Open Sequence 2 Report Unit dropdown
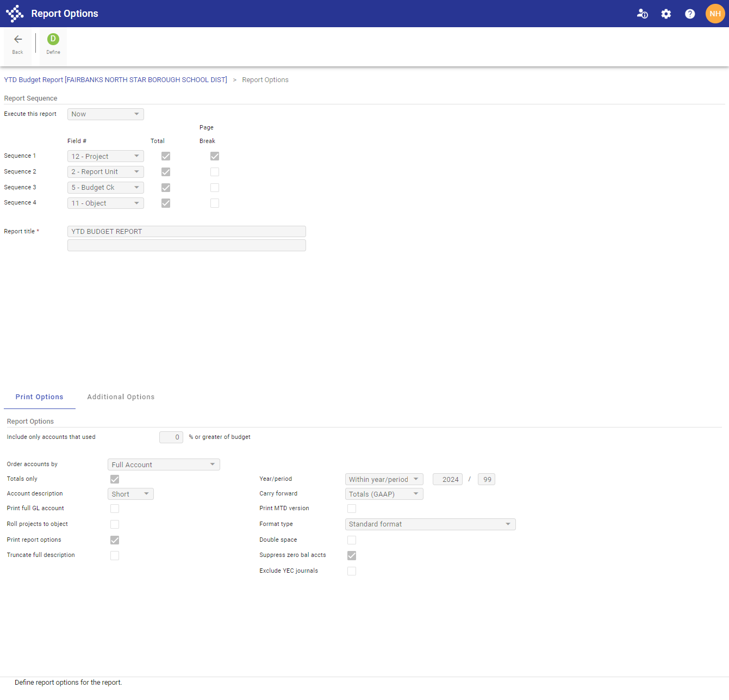This screenshot has height=700, width=729. click(x=105, y=172)
